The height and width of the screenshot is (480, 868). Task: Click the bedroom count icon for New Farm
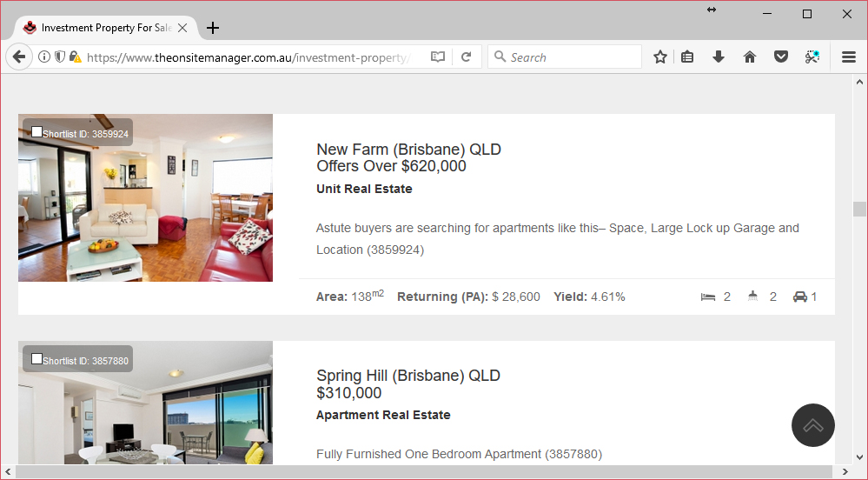pos(708,297)
